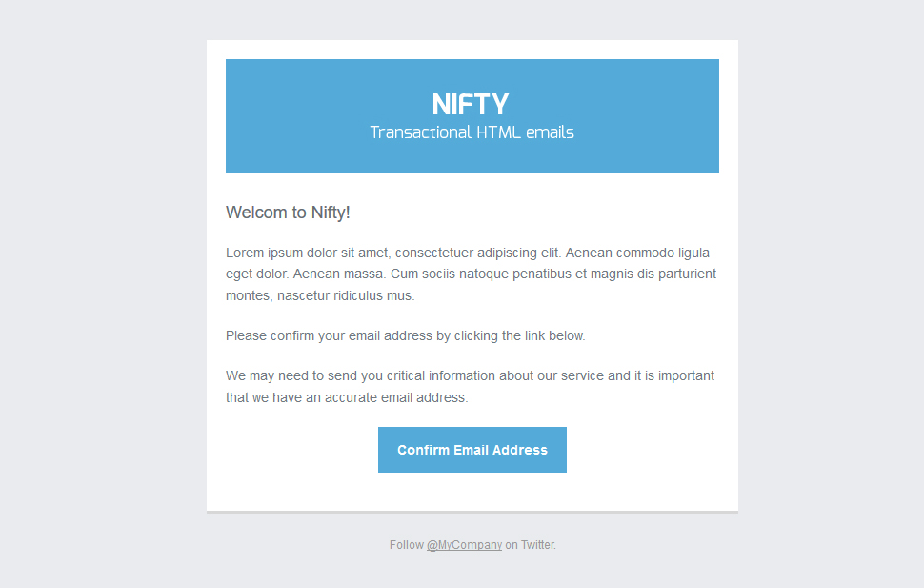Select the Transactional HTML emails tagline
The image size is (924, 588).
point(472,132)
